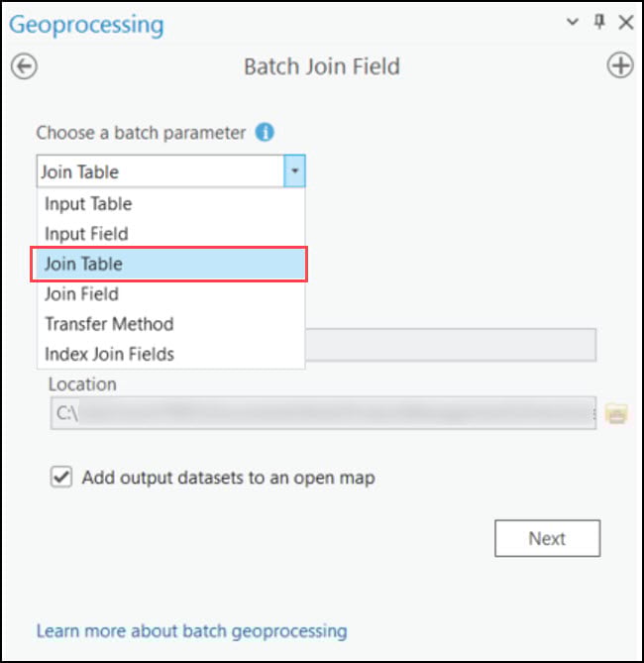This screenshot has width=644, height=663.
Task: Select Input Field from the list
Action: [x=86, y=234]
